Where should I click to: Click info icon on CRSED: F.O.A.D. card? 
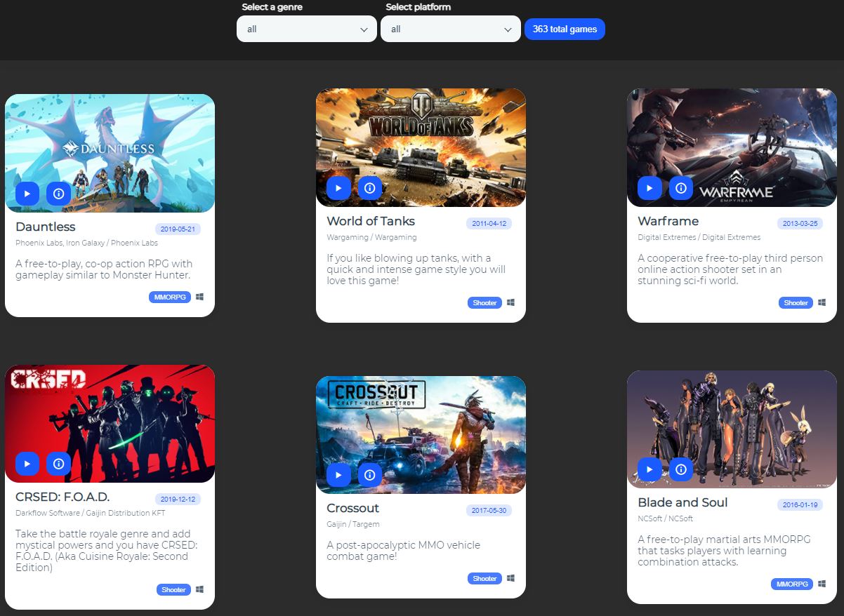(x=59, y=464)
